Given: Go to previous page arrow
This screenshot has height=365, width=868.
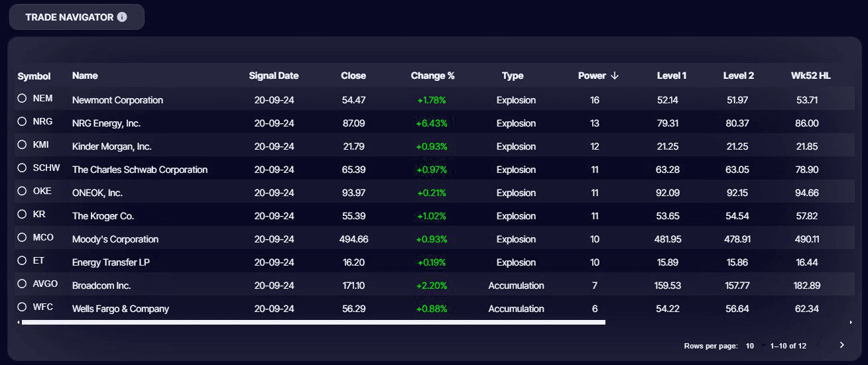Looking at the screenshot, I should coord(818,345).
